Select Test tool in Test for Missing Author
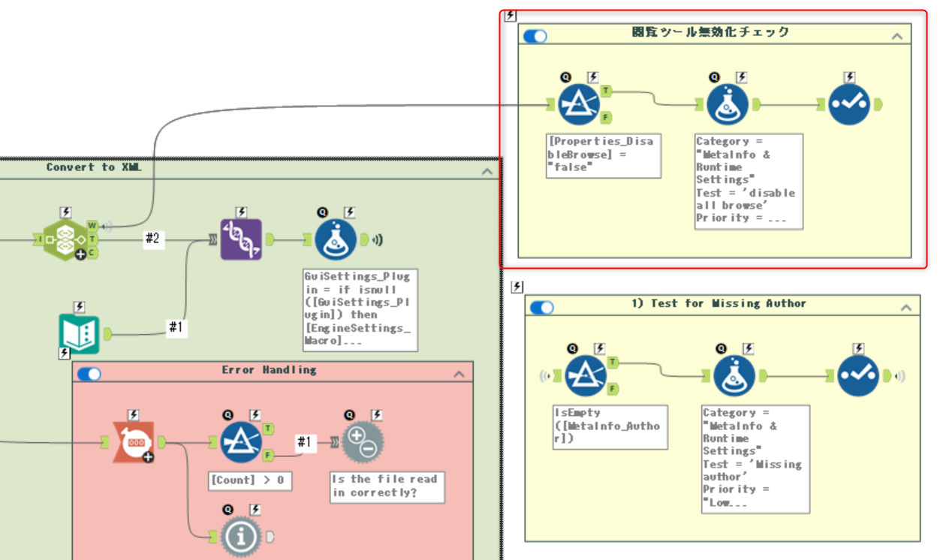Viewport: 943px width, 560px height. tap(858, 375)
